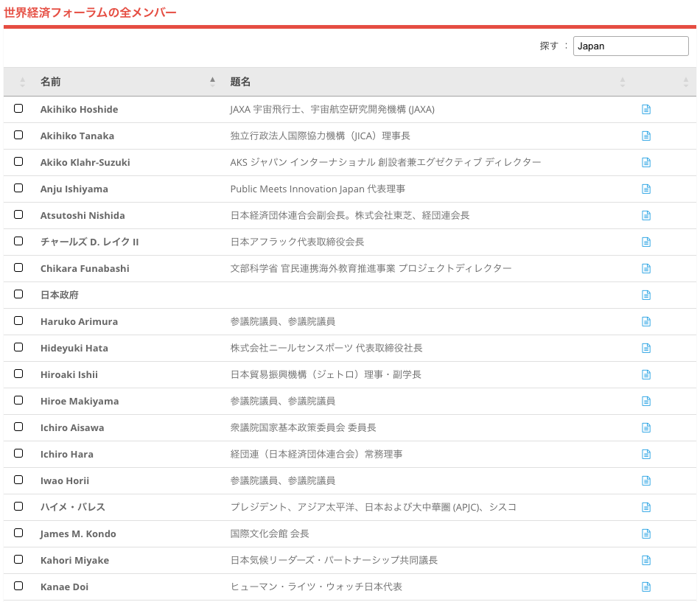
Task: Tick the checkbox for Anju Ishiyama
Action: click(x=18, y=188)
